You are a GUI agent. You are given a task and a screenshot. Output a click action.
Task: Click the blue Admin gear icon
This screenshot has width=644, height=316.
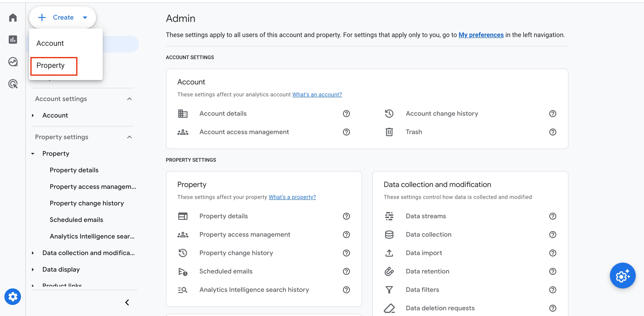pyautogui.click(x=12, y=296)
